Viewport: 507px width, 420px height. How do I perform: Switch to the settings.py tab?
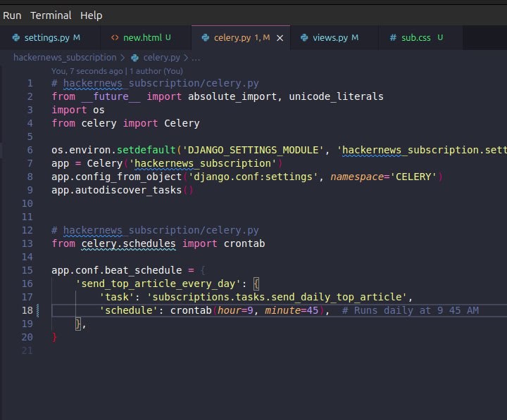50,38
